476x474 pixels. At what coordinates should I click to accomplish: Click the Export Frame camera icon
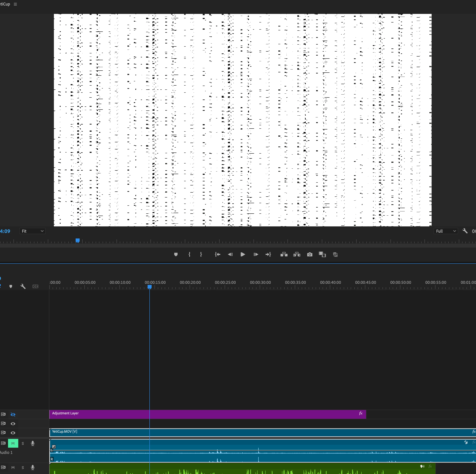pyautogui.click(x=310, y=255)
